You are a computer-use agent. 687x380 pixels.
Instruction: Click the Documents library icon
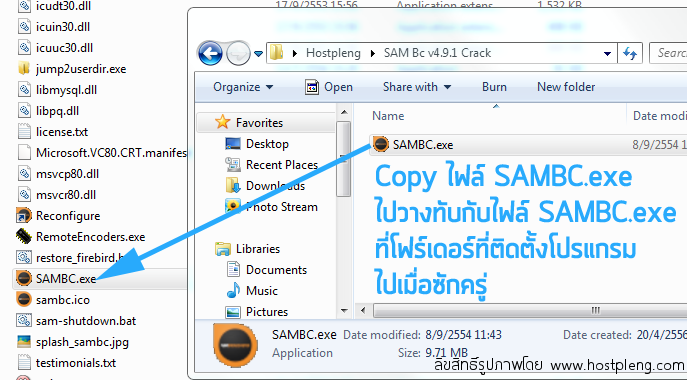click(x=233, y=269)
